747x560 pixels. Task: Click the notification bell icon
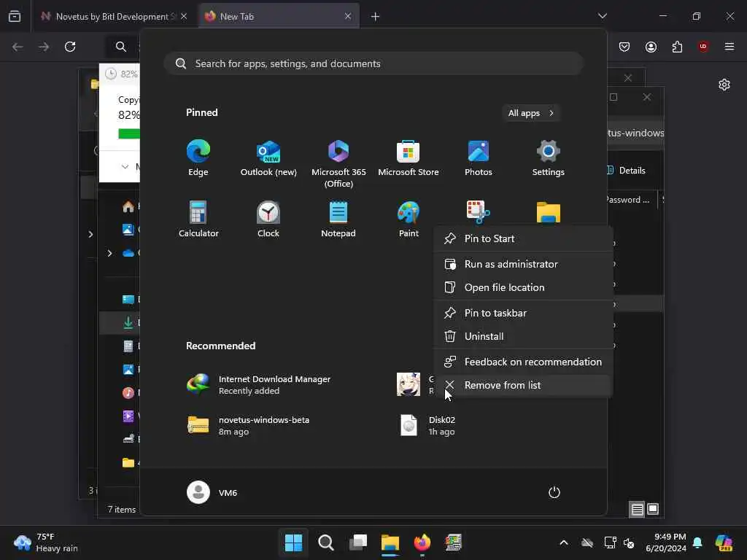click(698, 542)
